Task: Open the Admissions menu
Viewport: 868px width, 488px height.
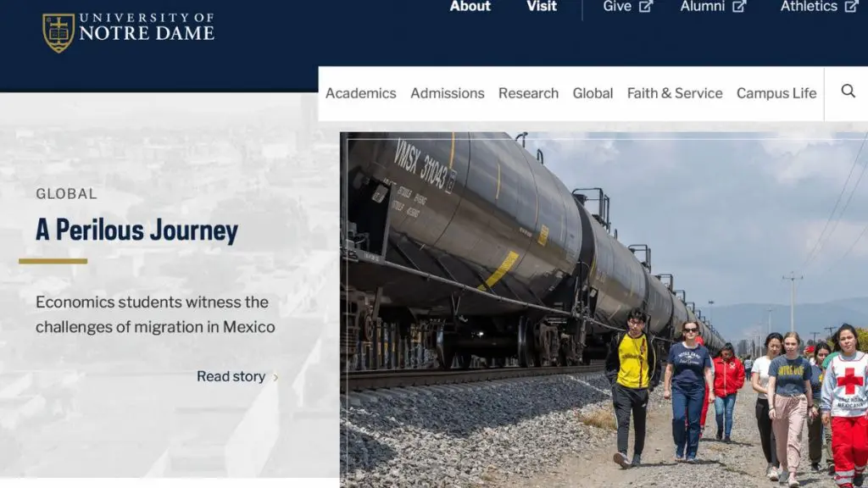Action: 448,93
